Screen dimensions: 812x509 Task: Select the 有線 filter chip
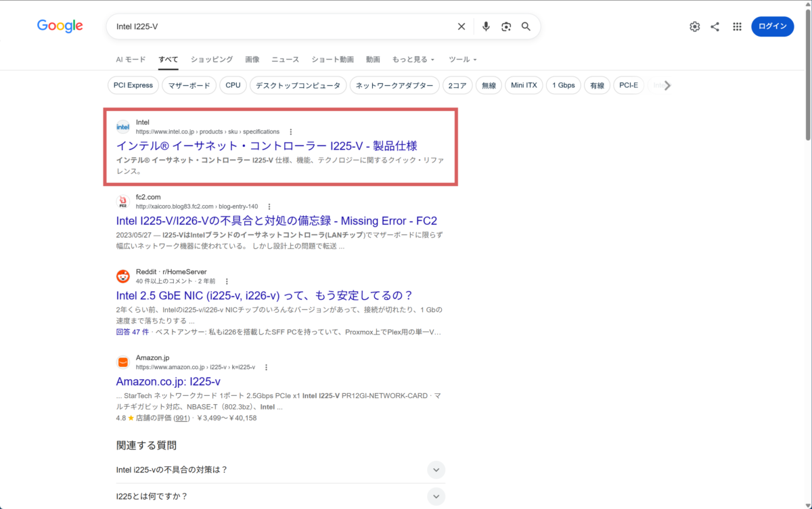coord(597,85)
